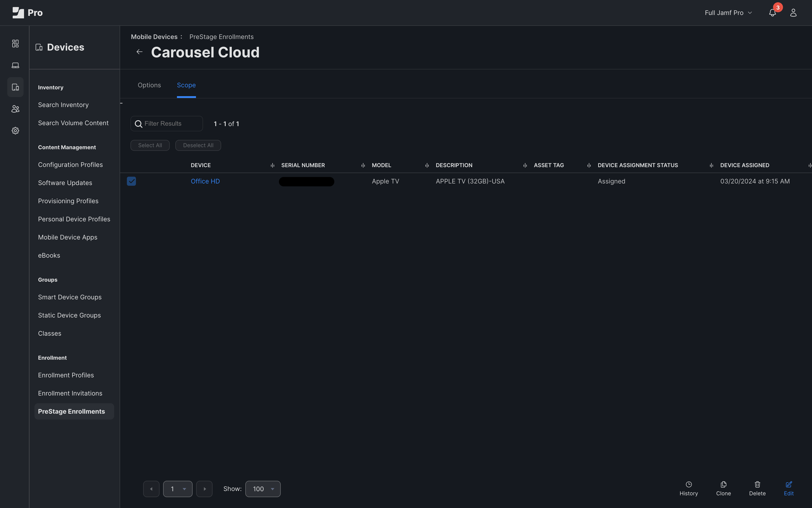Open Personal Device Profiles
The image size is (812, 508).
pyautogui.click(x=74, y=219)
